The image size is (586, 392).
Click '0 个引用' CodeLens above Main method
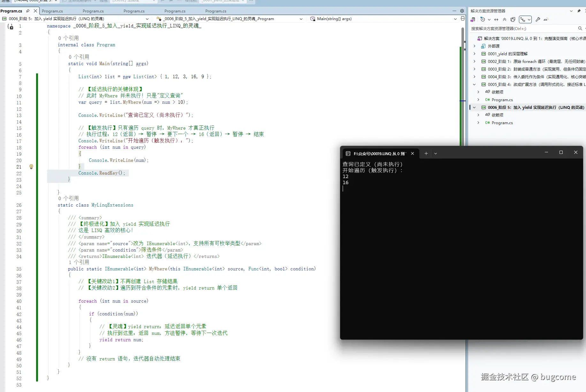pos(79,57)
